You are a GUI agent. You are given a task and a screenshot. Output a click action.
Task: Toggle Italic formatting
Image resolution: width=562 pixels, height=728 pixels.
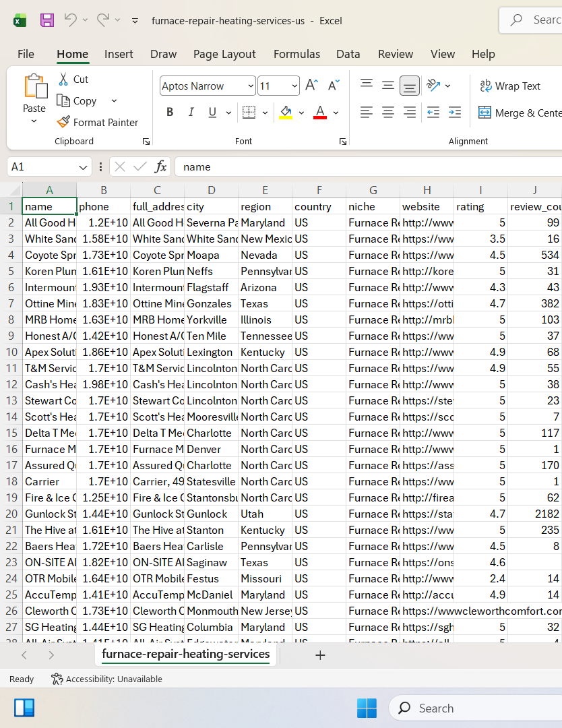pos(191,113)
